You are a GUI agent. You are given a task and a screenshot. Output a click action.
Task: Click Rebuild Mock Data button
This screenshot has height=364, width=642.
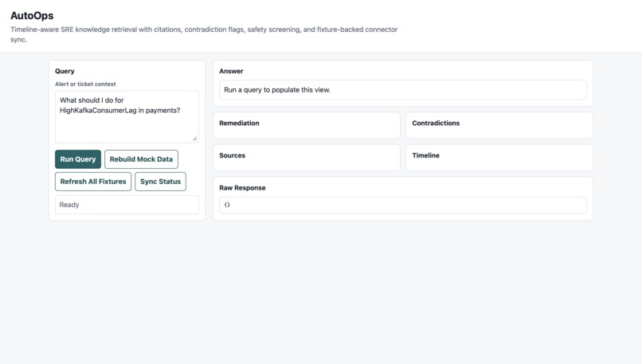click(141, 159)
